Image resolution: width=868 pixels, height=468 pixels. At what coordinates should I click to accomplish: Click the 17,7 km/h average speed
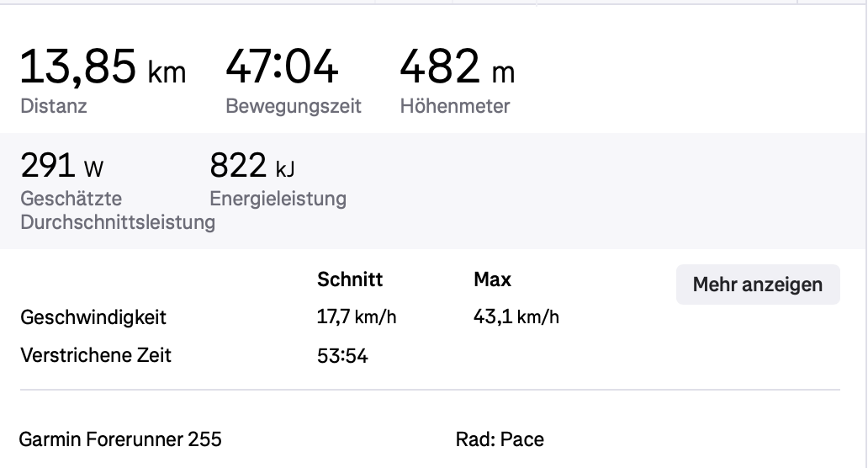[356, 317]
